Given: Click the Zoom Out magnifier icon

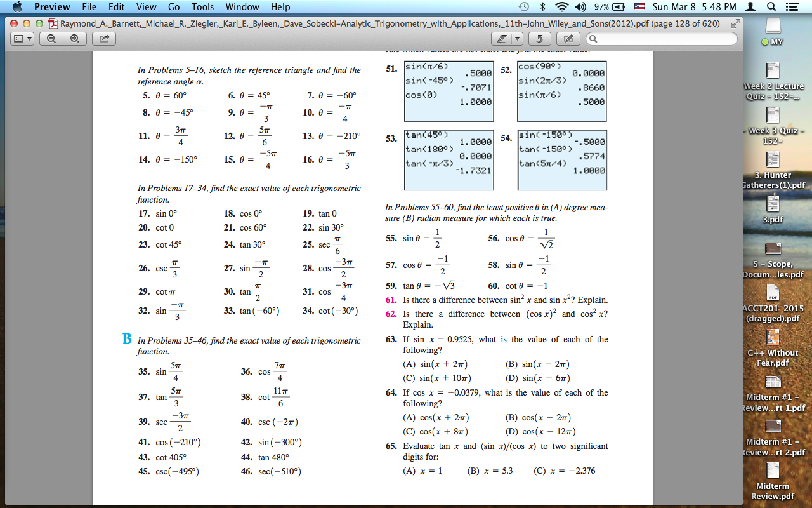Looking at the screenshot, I should pyautogui.click(x=51, y=38).
